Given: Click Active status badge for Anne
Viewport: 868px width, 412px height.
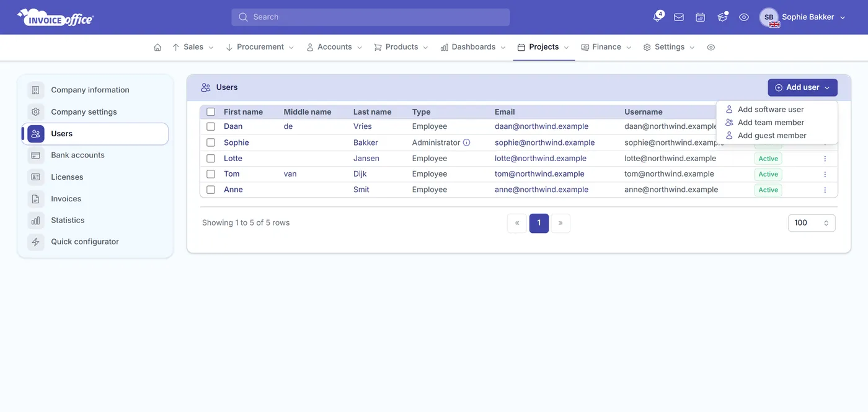Looking at the screenshot, I should (x=768, y=190).
